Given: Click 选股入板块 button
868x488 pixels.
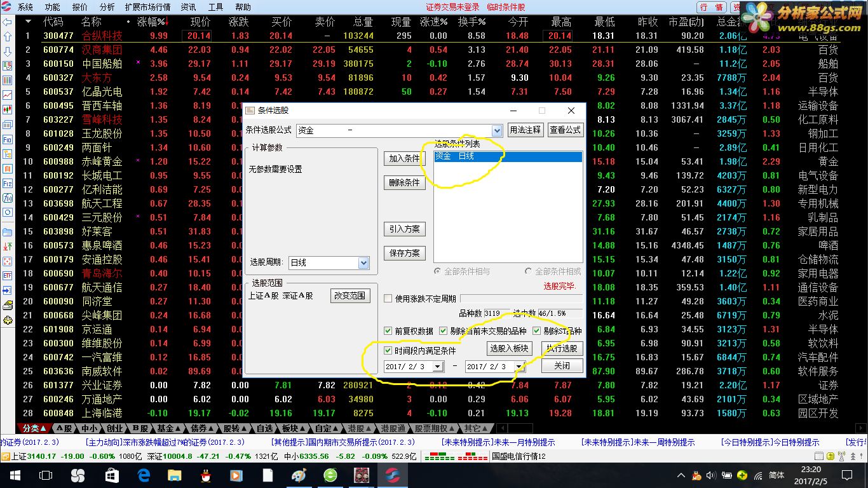Looking at the screenshot, I should (508, 348).
